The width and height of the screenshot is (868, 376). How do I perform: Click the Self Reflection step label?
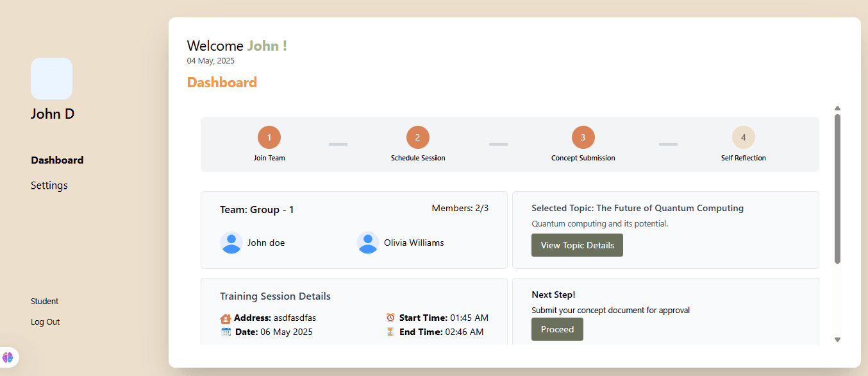coord(744,158)
